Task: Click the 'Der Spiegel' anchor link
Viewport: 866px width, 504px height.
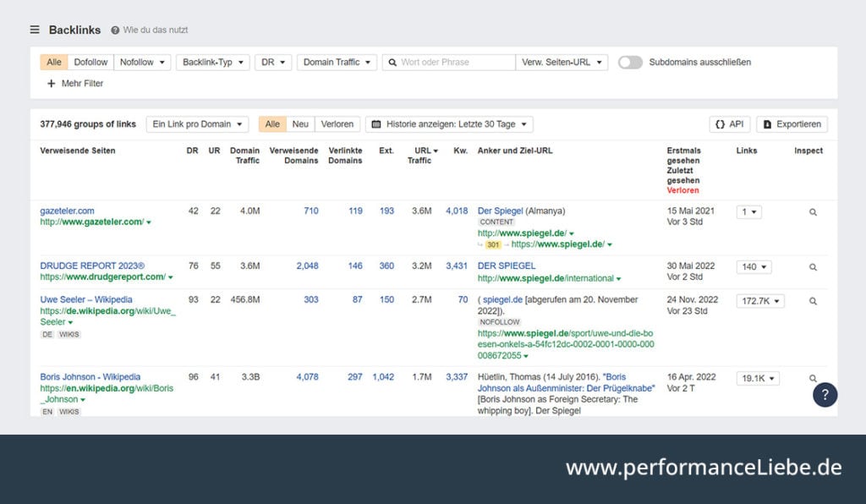Action: pyautogui.click(x=500, y=211)
